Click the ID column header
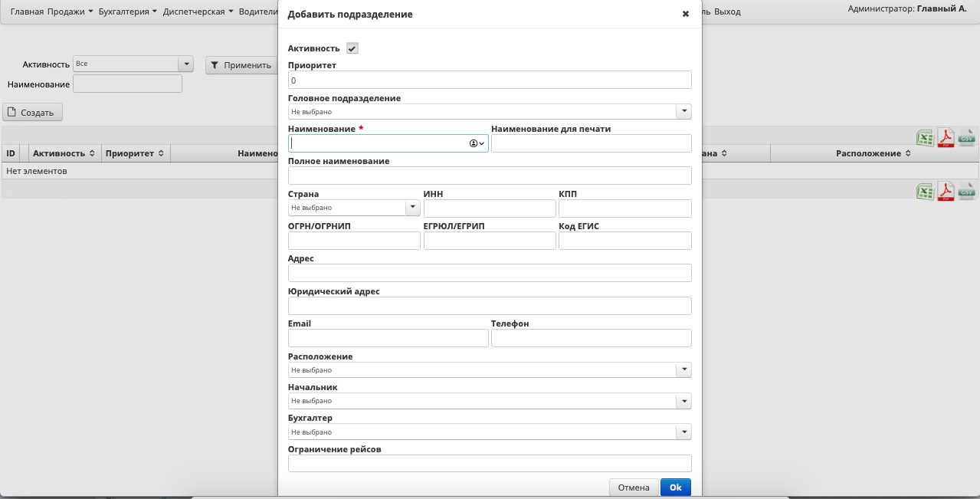980x499 pixels. 11,153
